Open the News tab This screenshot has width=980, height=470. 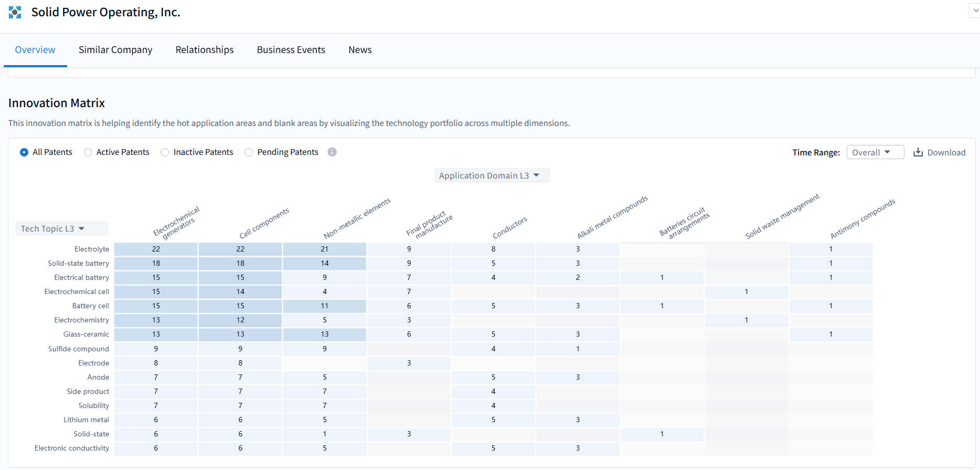tap(360, 50)
